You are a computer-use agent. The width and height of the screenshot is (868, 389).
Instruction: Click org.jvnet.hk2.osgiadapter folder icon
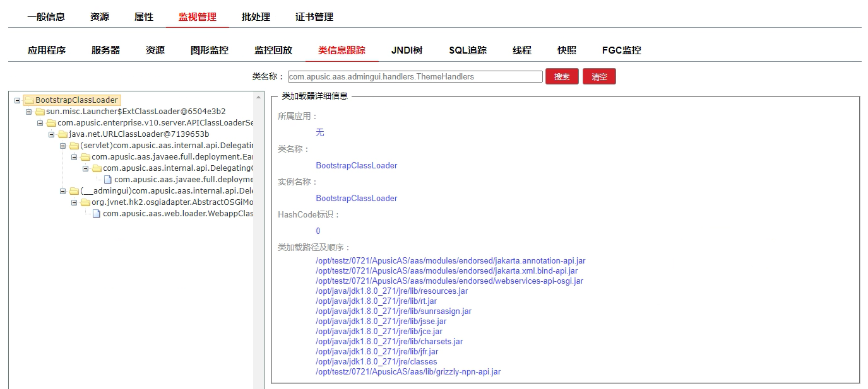(x=85, y=202)
